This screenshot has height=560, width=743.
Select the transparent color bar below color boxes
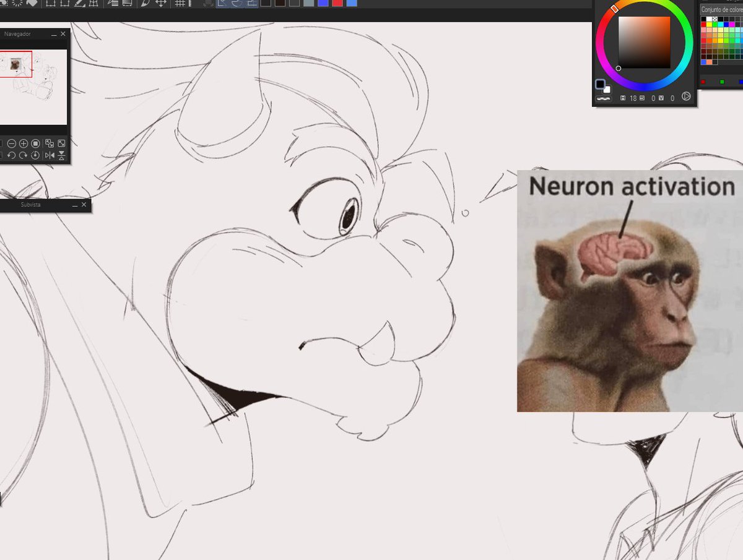[x=604, y=98]
